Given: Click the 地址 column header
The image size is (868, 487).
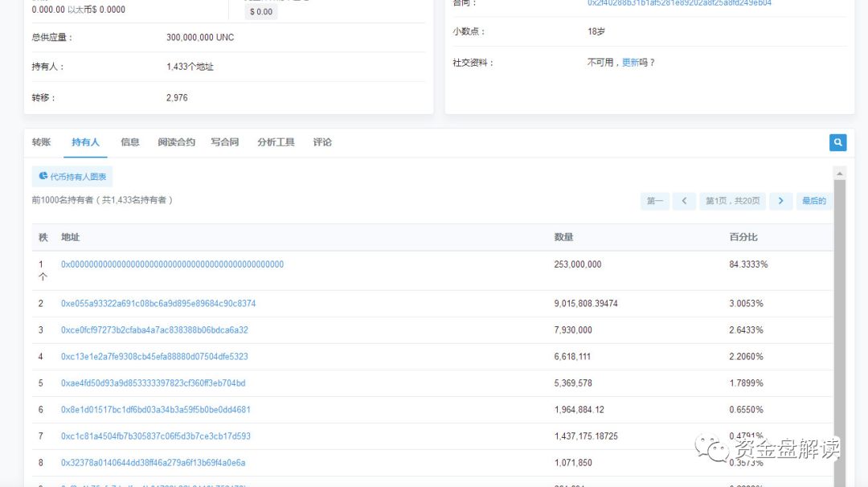Looking at the screenshot, I should (x=70, y=237).
